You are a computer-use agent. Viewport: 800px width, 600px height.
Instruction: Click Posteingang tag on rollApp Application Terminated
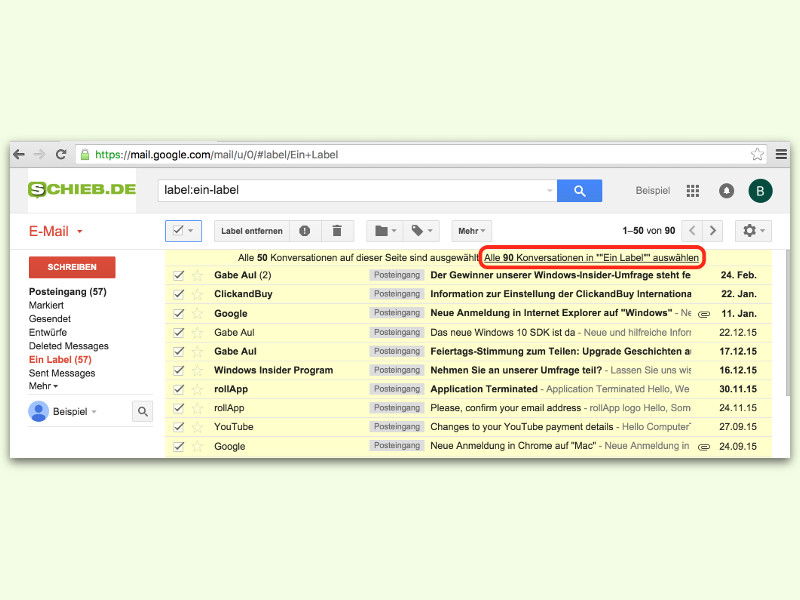point(397,389)
